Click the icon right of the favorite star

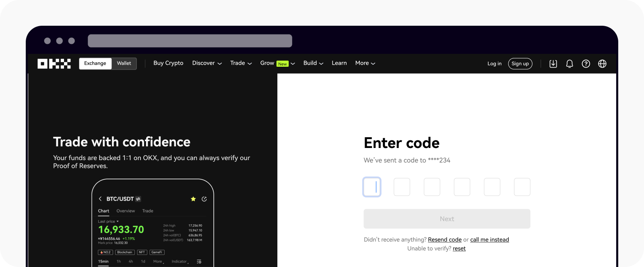(x=204, y=199)
